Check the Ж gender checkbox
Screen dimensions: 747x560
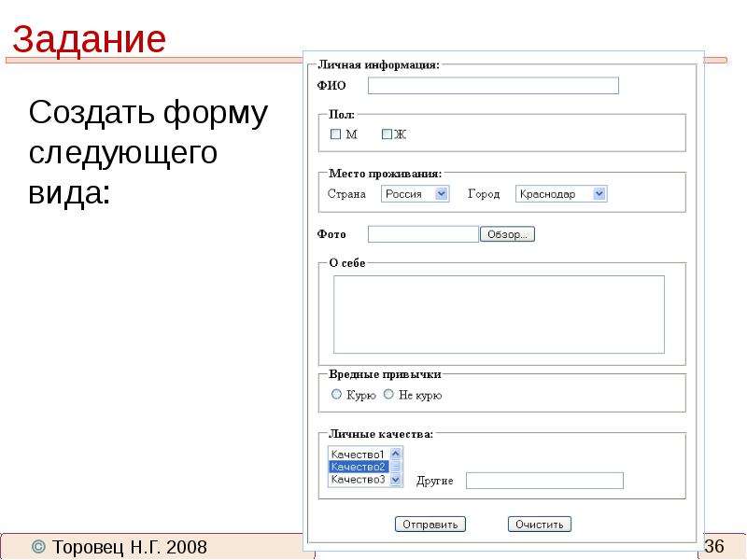(387, 134)
